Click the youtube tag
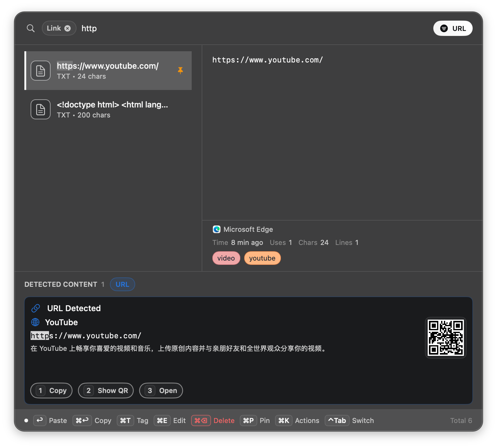 point(262,258)
